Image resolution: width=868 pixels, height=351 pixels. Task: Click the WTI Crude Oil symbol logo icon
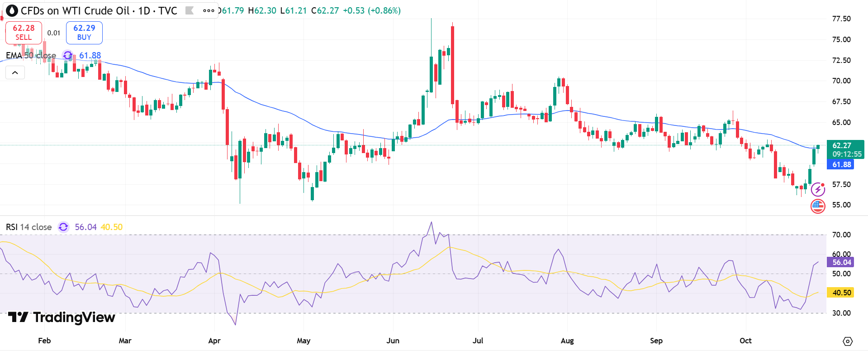click(12, 10)
